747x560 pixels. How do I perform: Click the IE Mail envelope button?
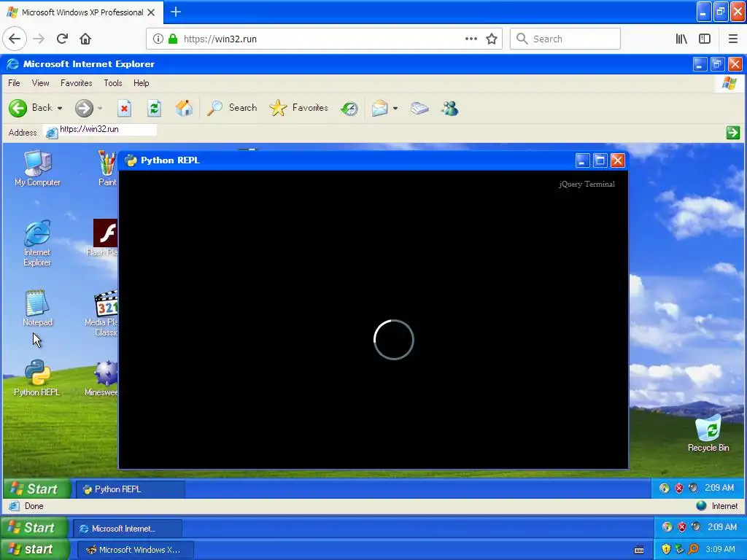[379, 108]
